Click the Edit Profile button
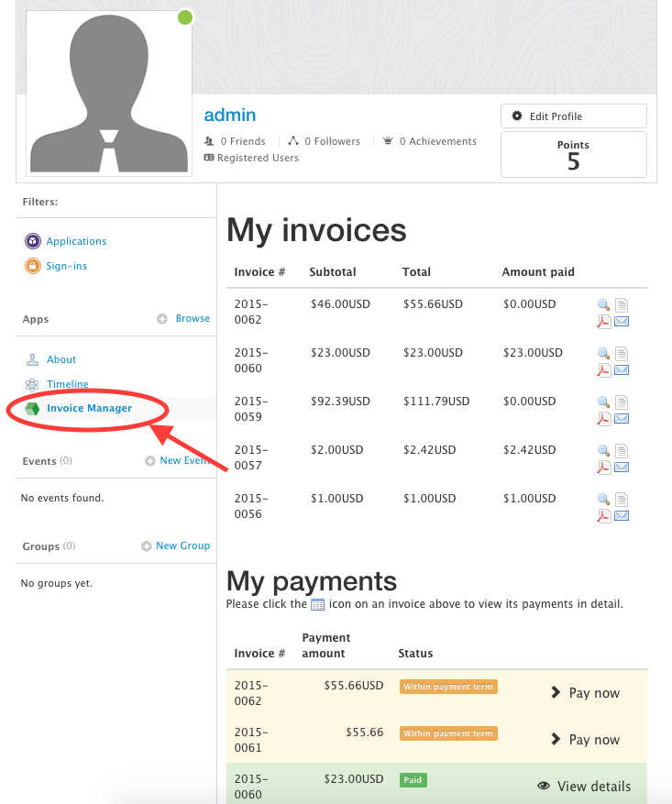 pos(574,116)
